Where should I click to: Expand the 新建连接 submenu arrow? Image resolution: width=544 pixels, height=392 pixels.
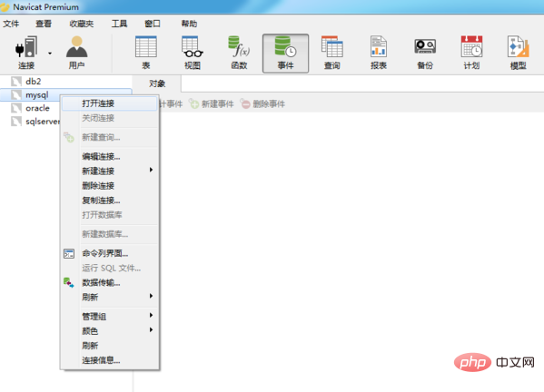tap(151, 170)
